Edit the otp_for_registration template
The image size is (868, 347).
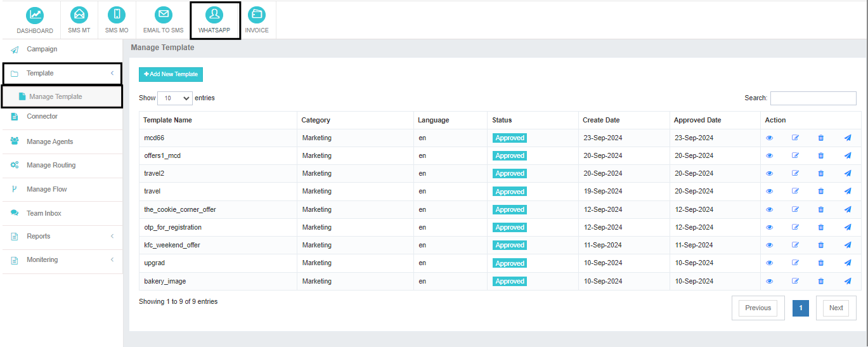click(x=795, y=227)
